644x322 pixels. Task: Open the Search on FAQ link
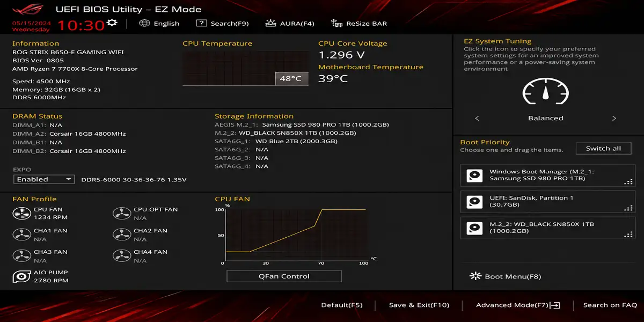click(610, 305)
